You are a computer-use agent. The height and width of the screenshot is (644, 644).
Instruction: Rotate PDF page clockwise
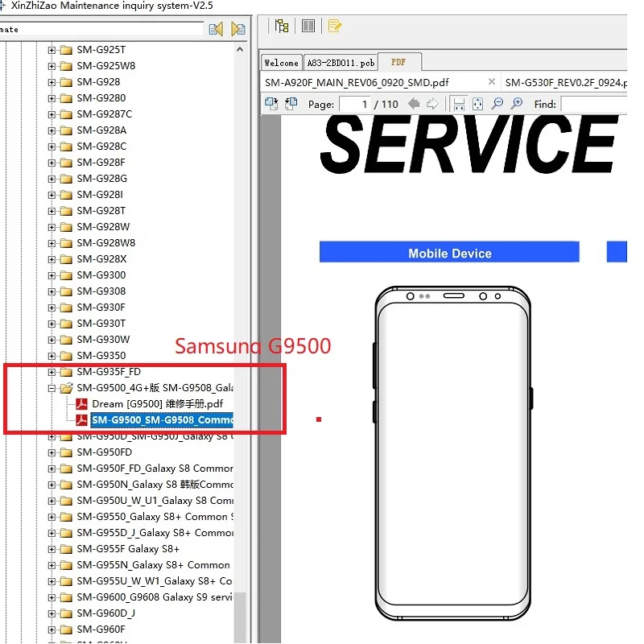click(271, 104)
